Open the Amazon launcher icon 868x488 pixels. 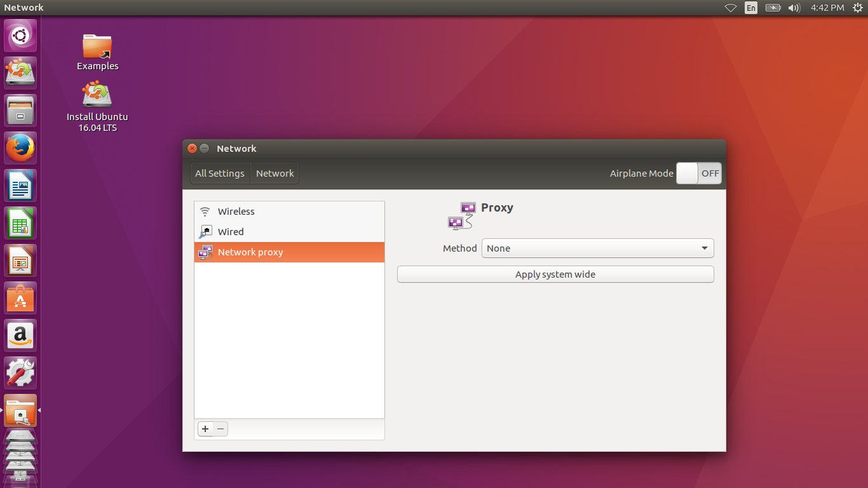coord(21,335)
